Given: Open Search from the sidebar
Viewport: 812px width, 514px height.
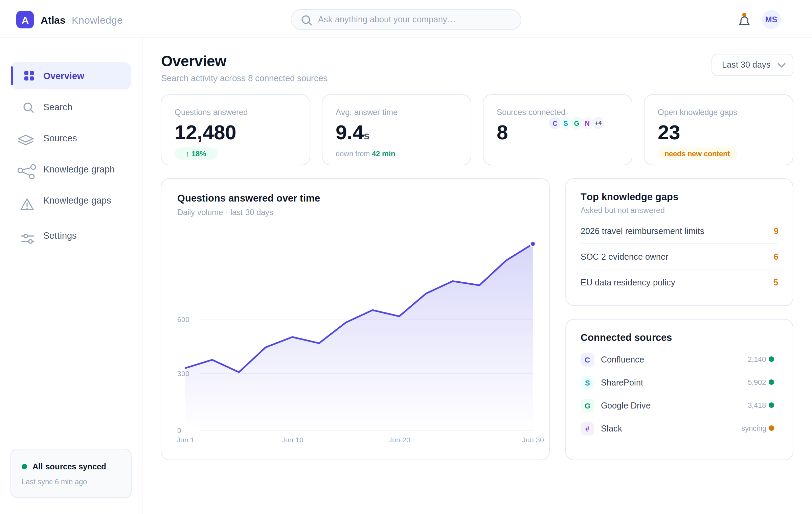Looking at the screenshot, I should (71, 107).
